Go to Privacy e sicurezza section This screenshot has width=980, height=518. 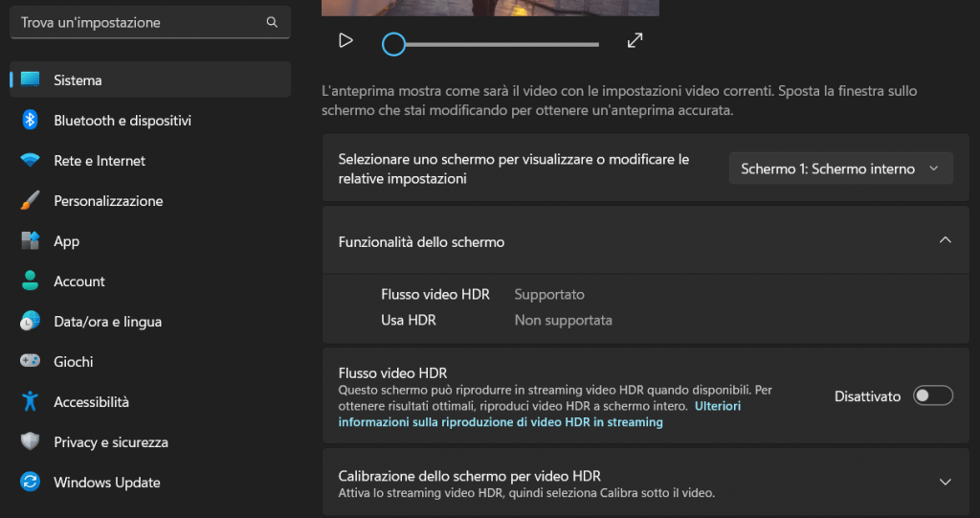(x=110, y=442)
